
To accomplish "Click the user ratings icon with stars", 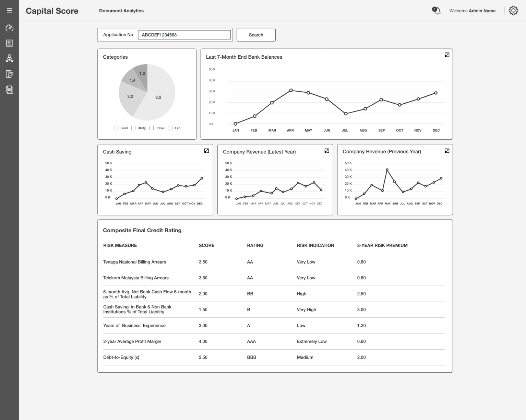I will point(9,58).
